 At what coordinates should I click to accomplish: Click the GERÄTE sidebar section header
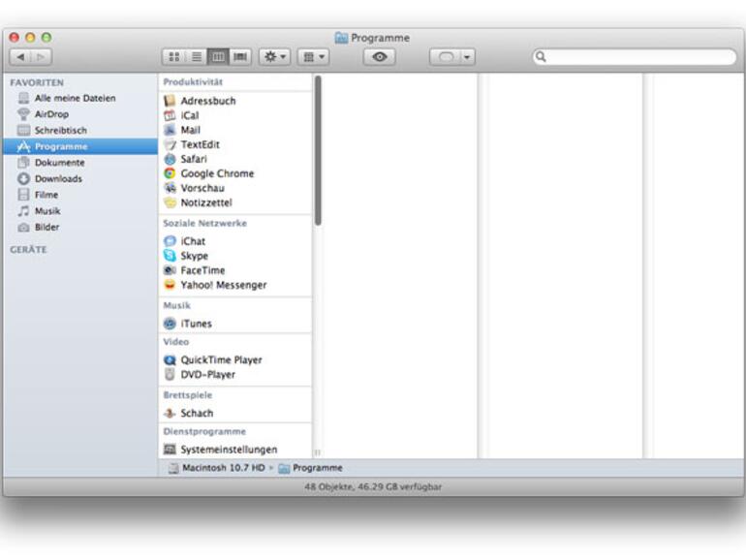[28, 250]
